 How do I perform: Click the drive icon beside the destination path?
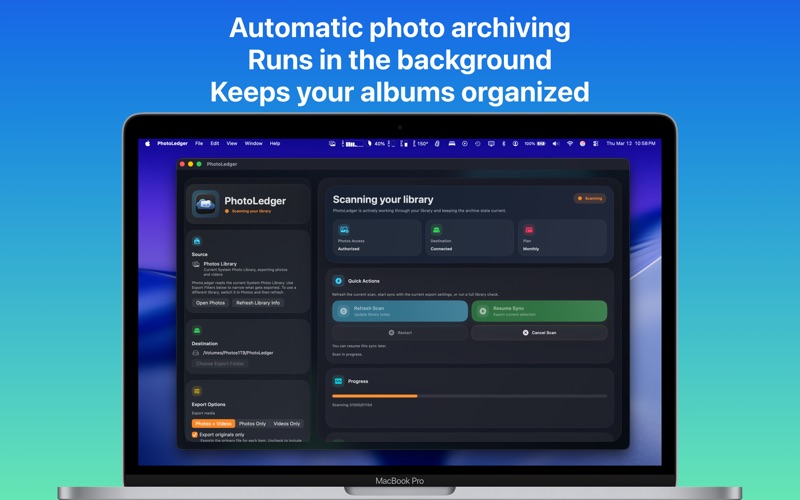click(x=195, y=353)
